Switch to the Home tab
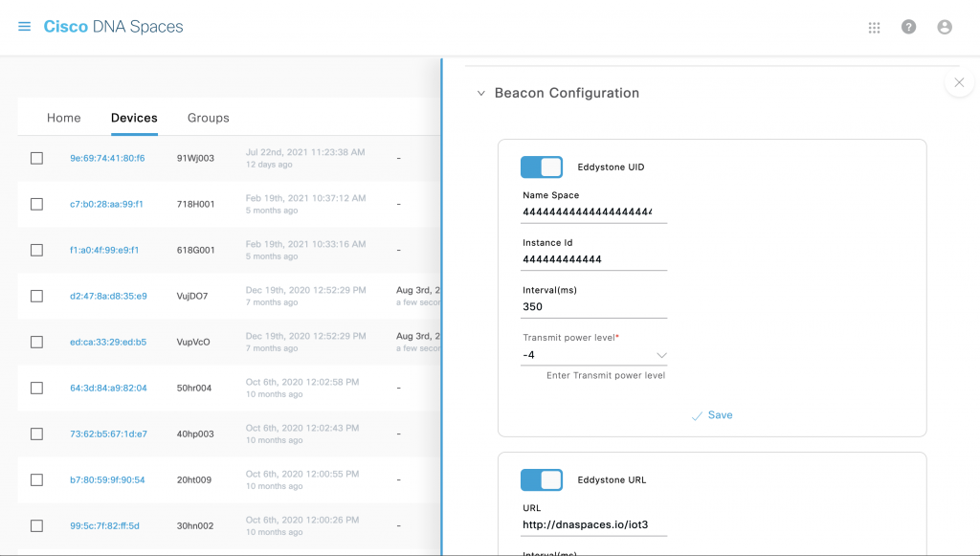This screenshot has height=556, width=980. click(63, 118)
